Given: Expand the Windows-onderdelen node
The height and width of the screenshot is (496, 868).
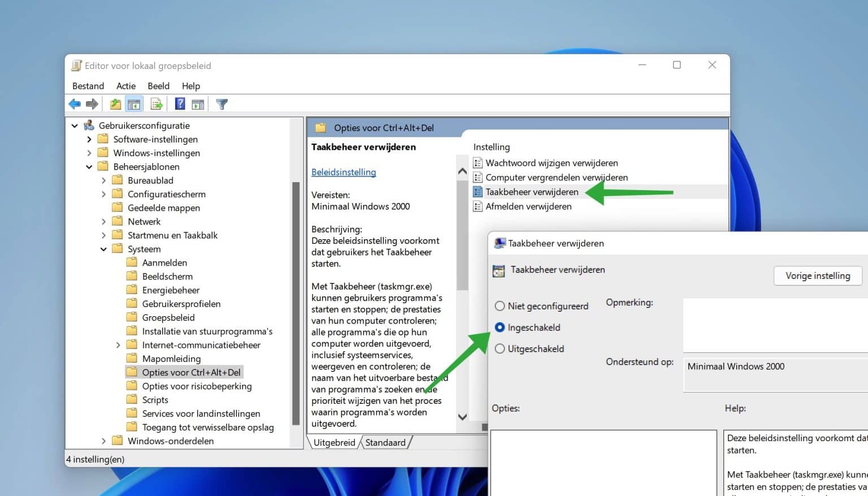Looking at the screenshot, I should [x=103, y=441].
